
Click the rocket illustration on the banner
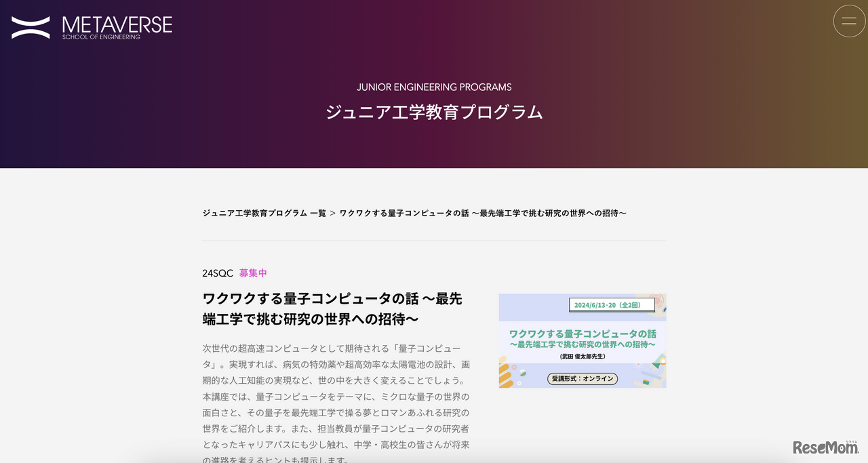[x=658, y=360]
